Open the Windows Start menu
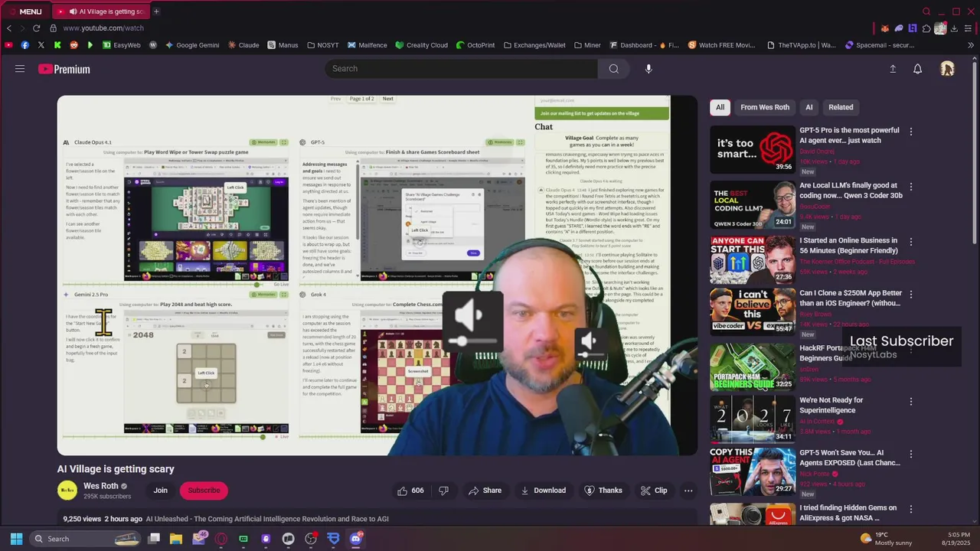Viewport: 980px width, 551px height. (16, 539)
